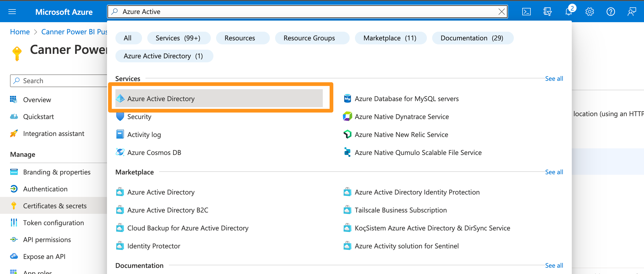
Task: Click the Expose an API icon
Action: point(14,256)
